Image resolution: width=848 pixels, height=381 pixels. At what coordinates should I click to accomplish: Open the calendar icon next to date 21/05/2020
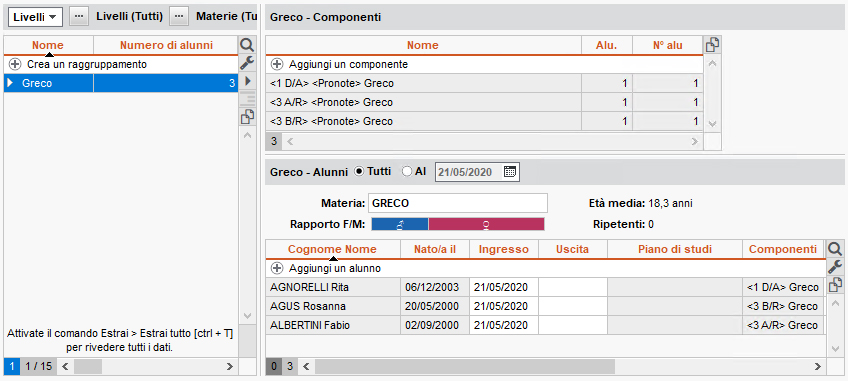click(x=509, y=172)
